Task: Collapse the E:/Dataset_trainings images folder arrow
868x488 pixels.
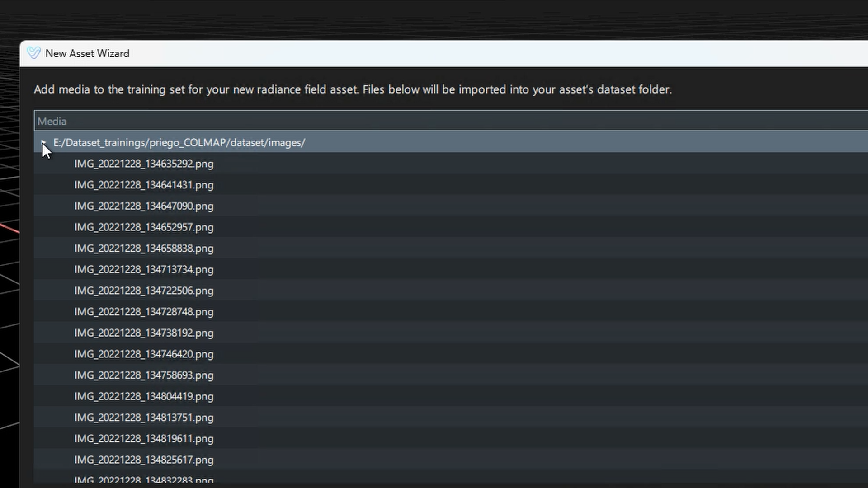Action: [x=43, y=142]
